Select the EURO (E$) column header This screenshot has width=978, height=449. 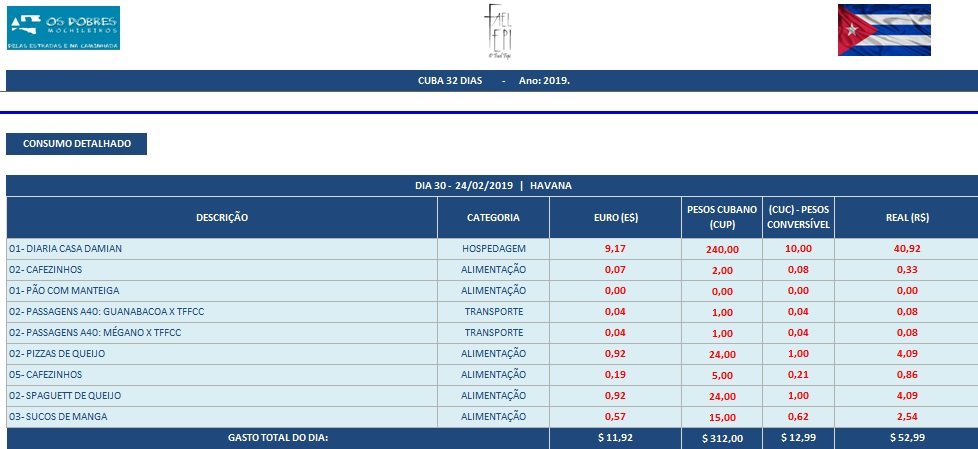tap(615, 217)
